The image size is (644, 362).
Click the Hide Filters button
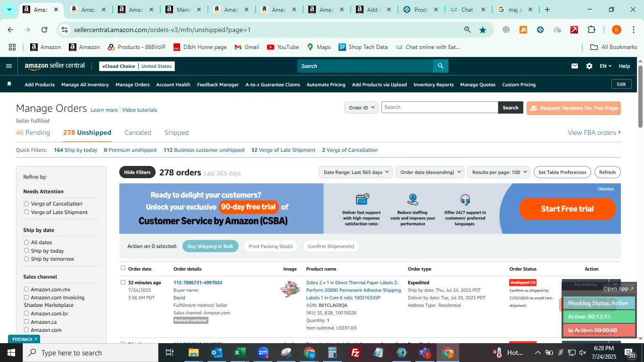(x=137, y=172)
